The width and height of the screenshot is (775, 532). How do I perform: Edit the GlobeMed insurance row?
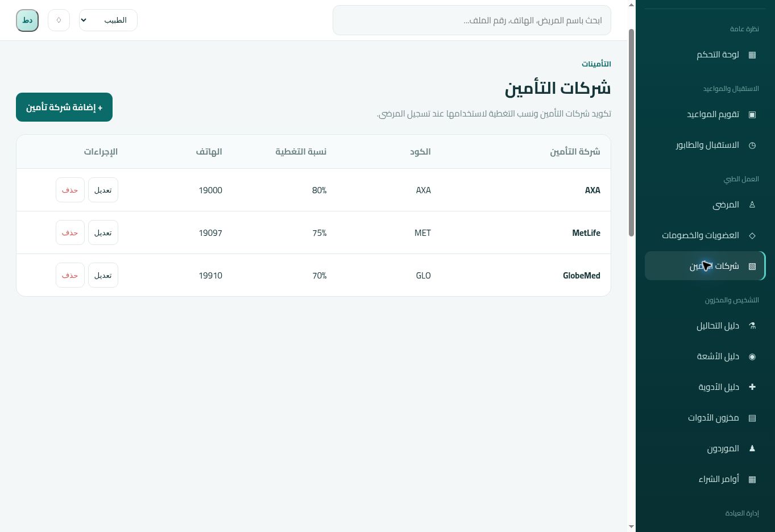[x=103, y=275]
